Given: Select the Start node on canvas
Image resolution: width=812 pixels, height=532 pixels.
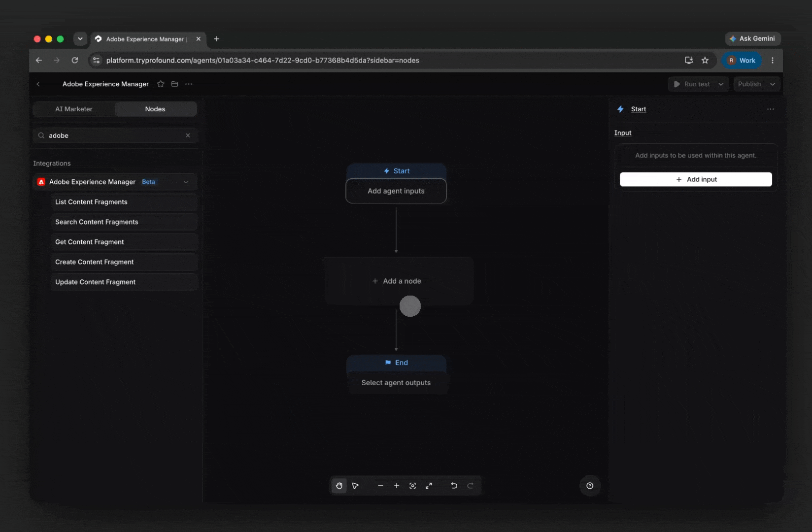Looking at the screenshot, I should (x=397, y=171).
